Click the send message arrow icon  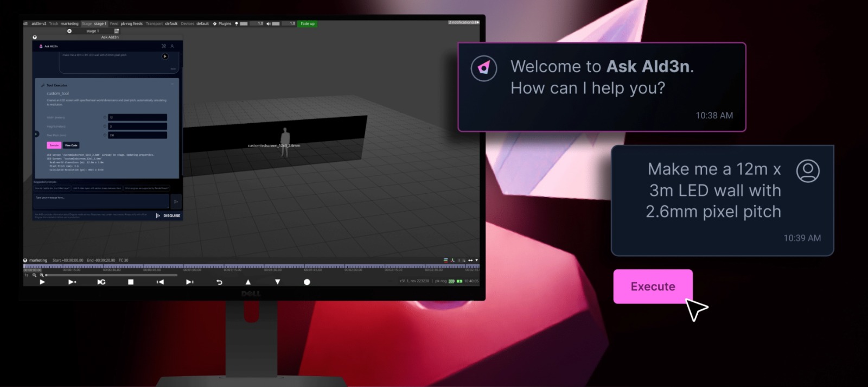(x=176, y=201)
